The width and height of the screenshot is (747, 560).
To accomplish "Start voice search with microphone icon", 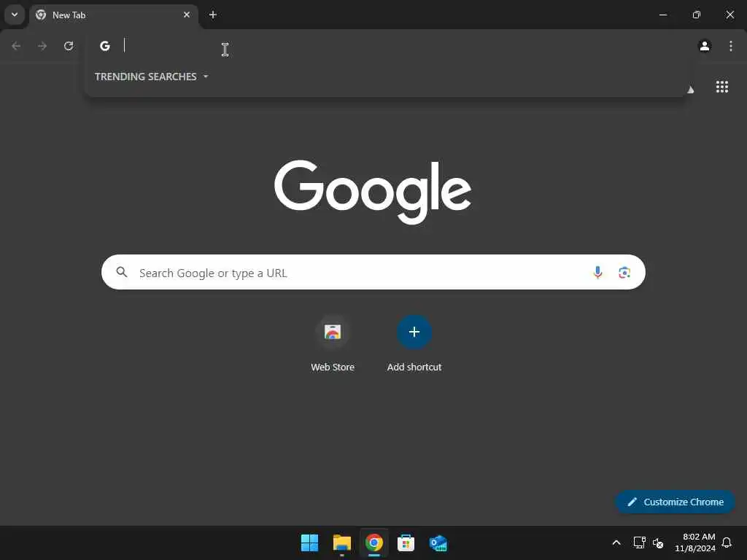I will tap(597, 273).
